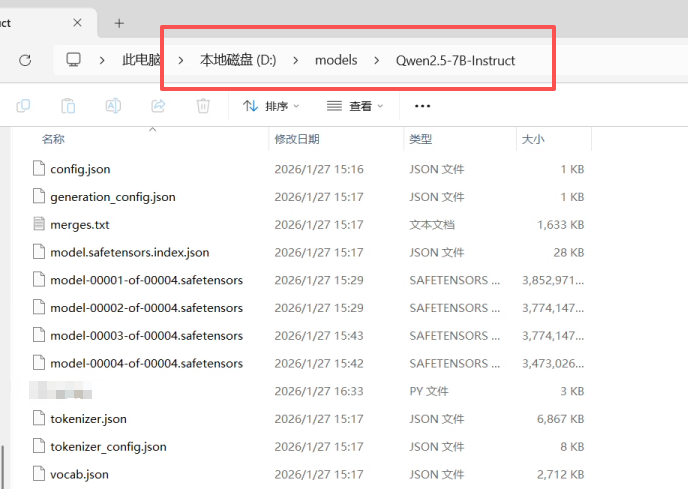Open the 查看 view dropdown
Image resolution: width=688 pixels, height=489 pixels.
click(355, 106)
